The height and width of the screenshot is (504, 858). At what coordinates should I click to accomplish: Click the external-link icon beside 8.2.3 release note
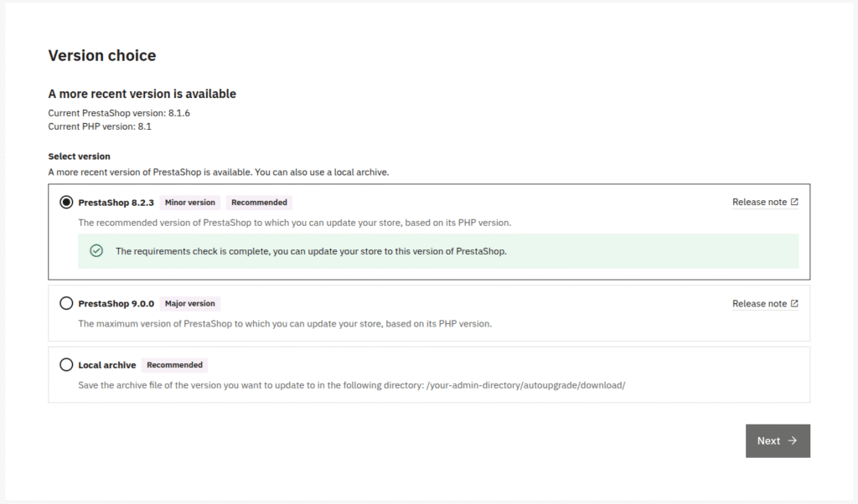click(794, 202)
